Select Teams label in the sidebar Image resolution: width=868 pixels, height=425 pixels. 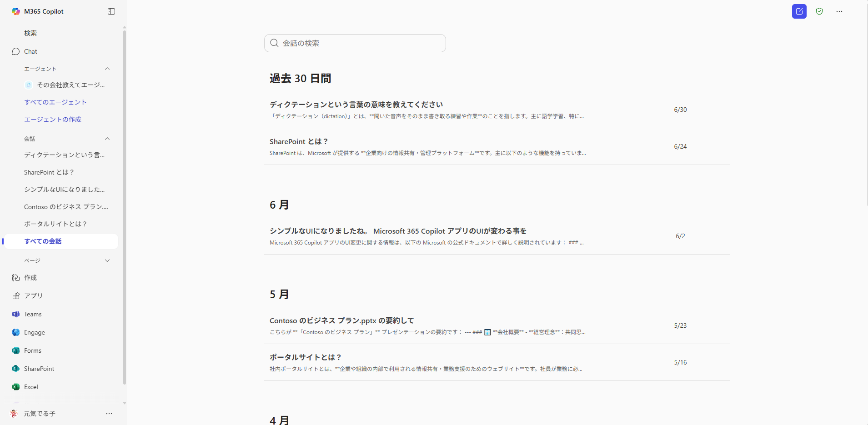(x=33, y=314)
